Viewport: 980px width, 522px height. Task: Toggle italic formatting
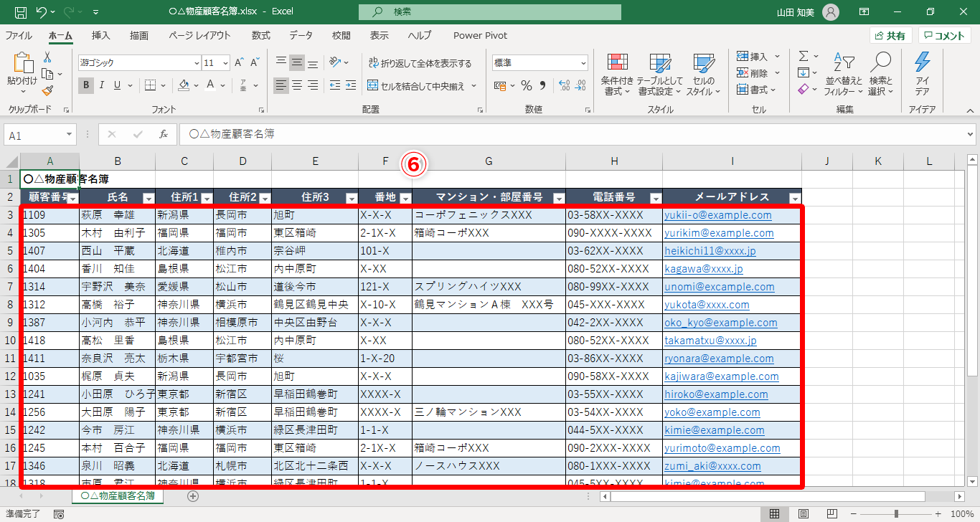(102, 85)
